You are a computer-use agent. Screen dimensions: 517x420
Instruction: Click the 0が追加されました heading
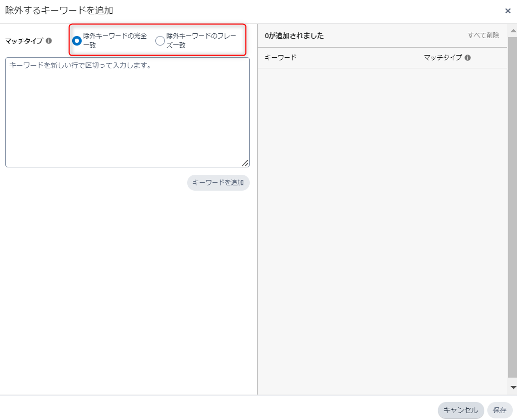[x=294, y=35]
